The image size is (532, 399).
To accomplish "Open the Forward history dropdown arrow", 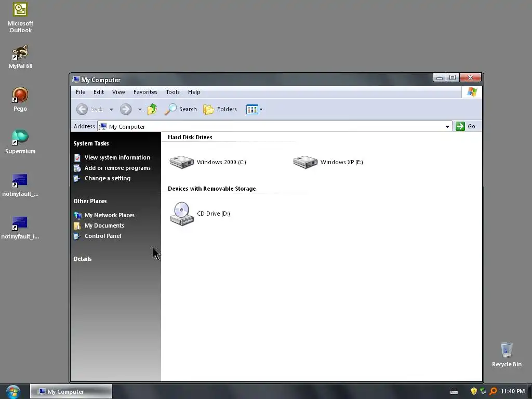I will tap(140, 109).
